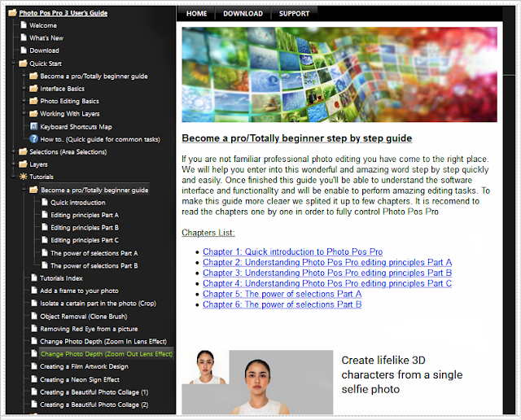The image size is (521, 420).
Task: Select How to.. (Quick guide for common tasks)
Action: 100,139
